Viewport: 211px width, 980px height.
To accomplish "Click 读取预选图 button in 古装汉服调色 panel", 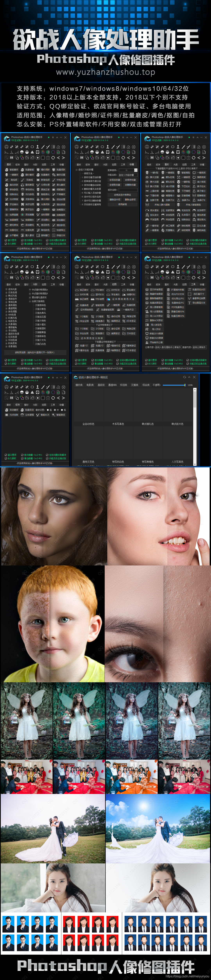I will tap(35, 353).
